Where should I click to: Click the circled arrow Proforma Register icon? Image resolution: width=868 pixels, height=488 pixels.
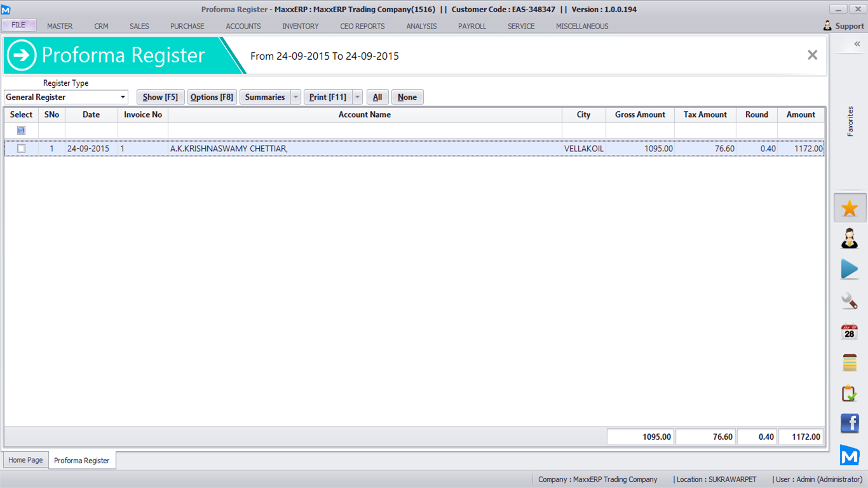pos(22,55)
